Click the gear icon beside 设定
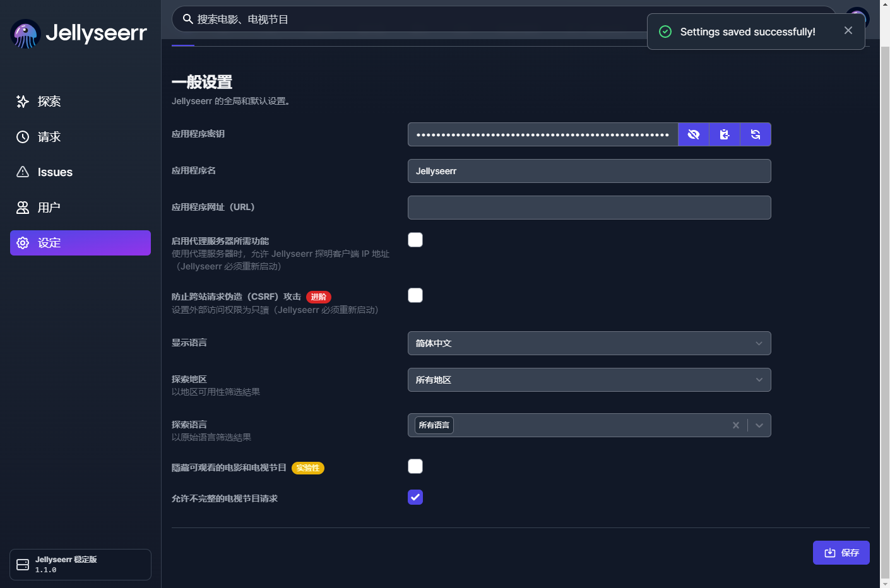The image size is (890, 588). (x=23, y=243)
